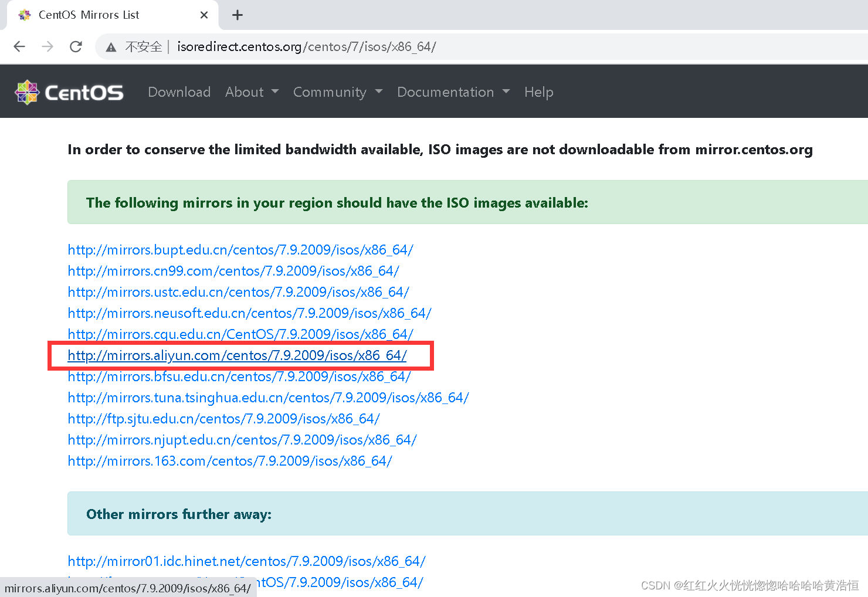Open the mirrors.bfsu.edu.cn mirror link
This screenshot has height=597, width=868.
[x=239, y=376]
